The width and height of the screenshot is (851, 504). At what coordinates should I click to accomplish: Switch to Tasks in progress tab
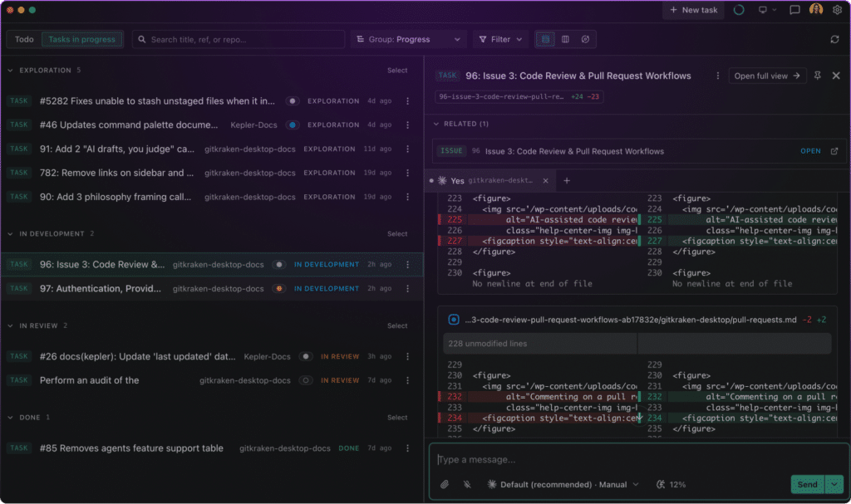click(82, 39)
